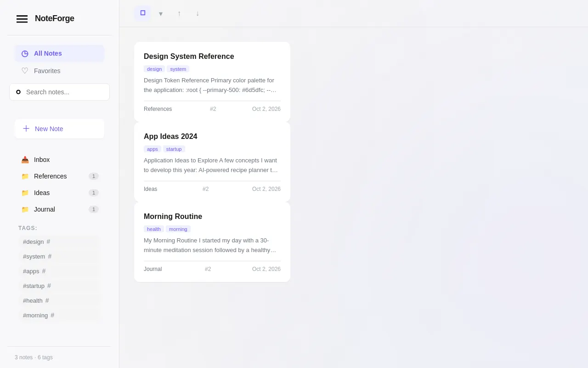588x368 pixels.
Task: Click the Design System Reference preview text
Action: [x=211, y=85]
